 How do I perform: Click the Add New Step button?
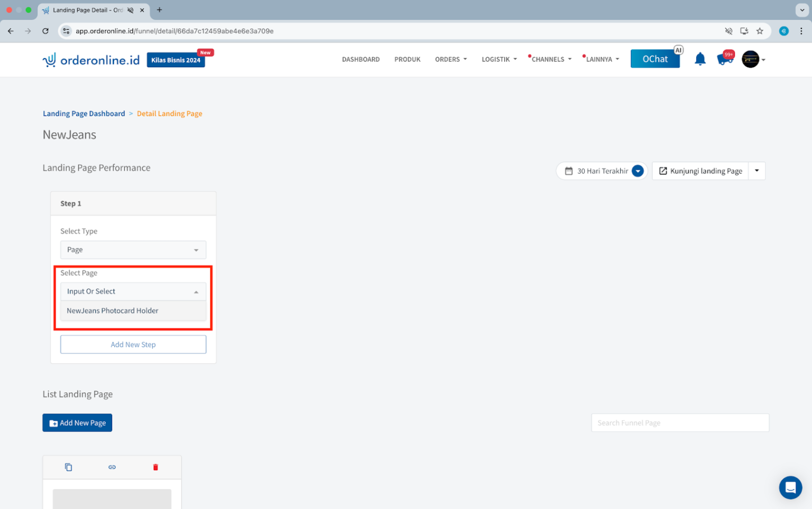(x=133, y=345)
